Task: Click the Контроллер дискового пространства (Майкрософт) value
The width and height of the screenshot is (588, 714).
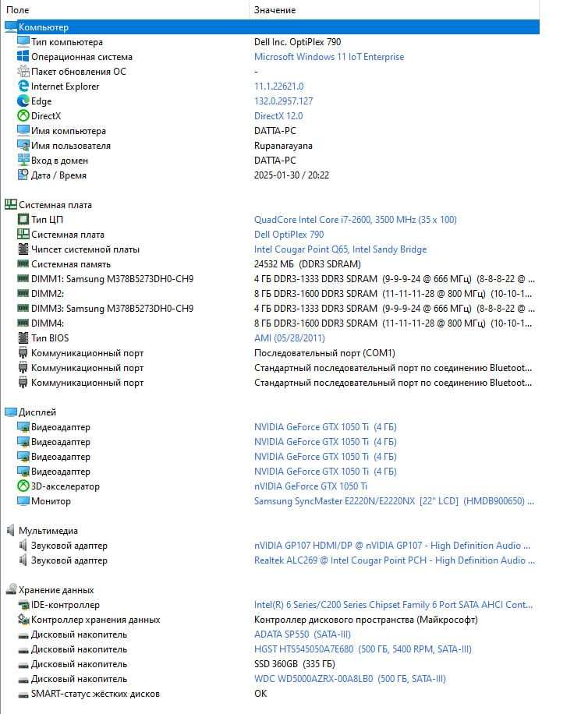Action: coord(366,619)
